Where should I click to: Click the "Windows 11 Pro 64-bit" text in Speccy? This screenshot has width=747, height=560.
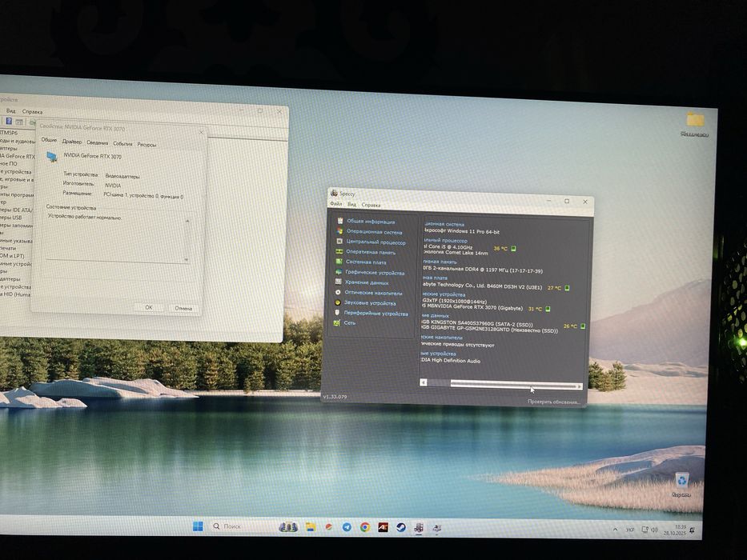point(472,232)
